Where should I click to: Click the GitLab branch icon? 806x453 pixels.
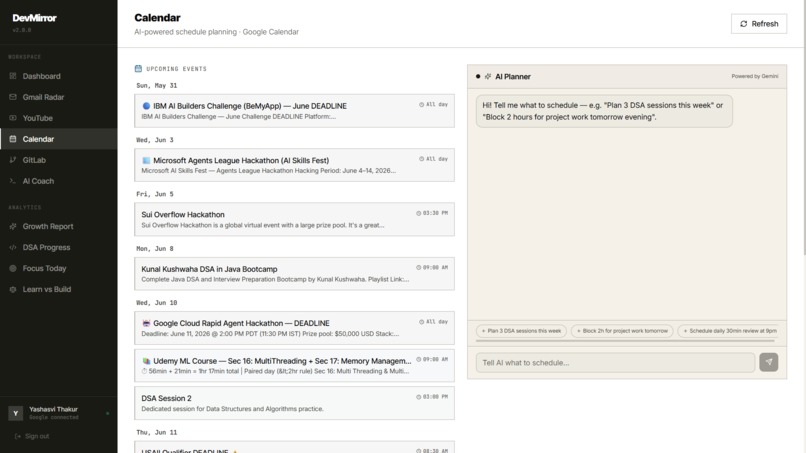click(13, 160)
